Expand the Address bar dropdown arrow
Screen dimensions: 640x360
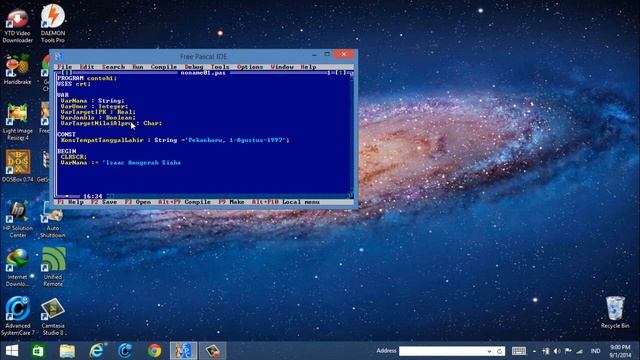[x=489, y=351]
